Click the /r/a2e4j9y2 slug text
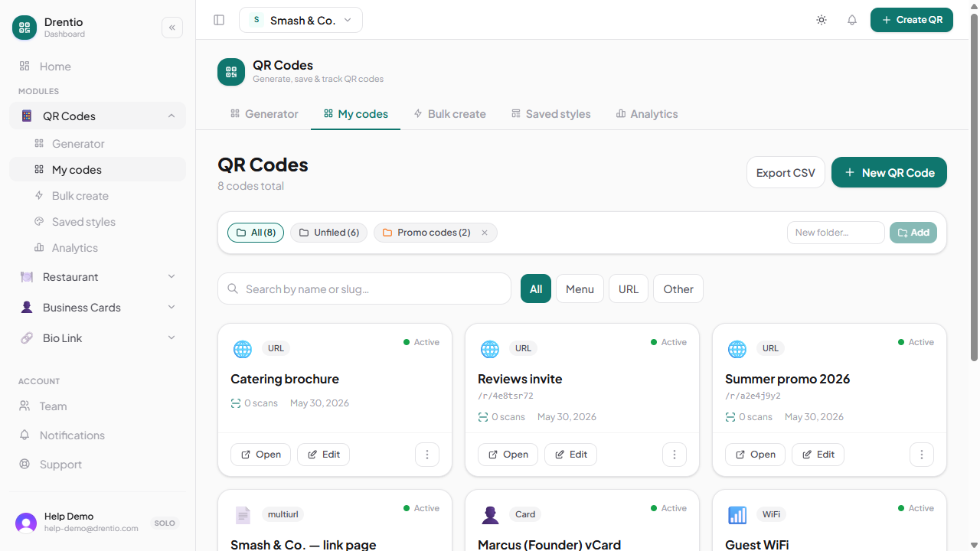Viewport: 980px width, 551px height. (753, 396)
